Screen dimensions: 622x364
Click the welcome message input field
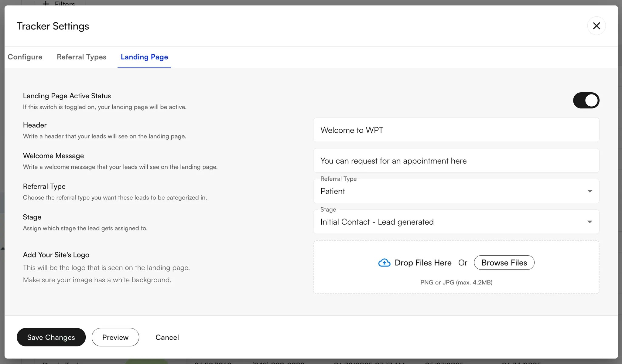[456, 161]
